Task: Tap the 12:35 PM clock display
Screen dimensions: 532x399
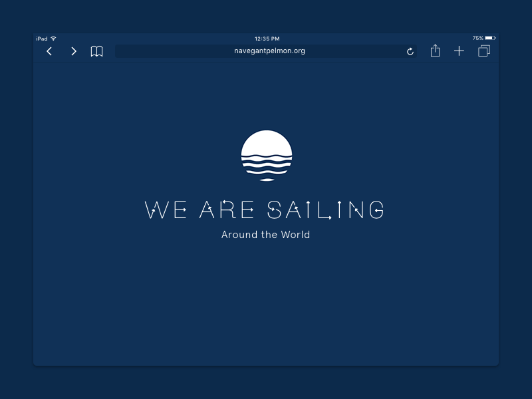Action: (266, 38)
